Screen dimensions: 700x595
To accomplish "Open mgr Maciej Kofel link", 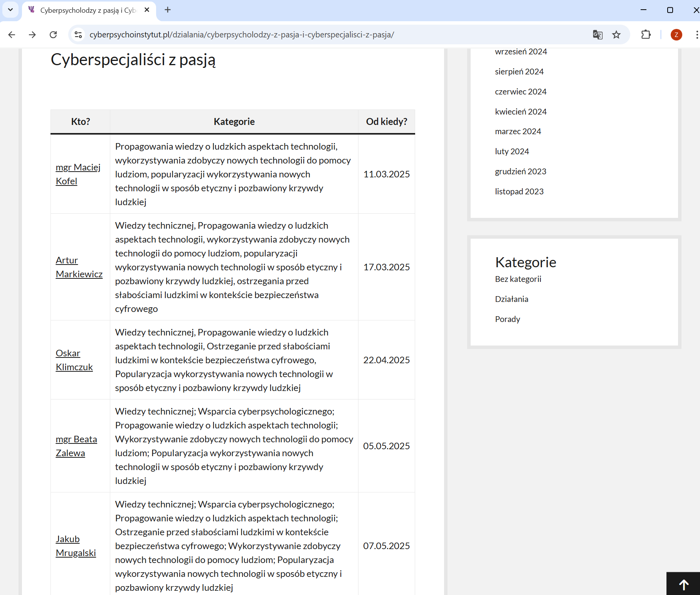I will (78, 174).
